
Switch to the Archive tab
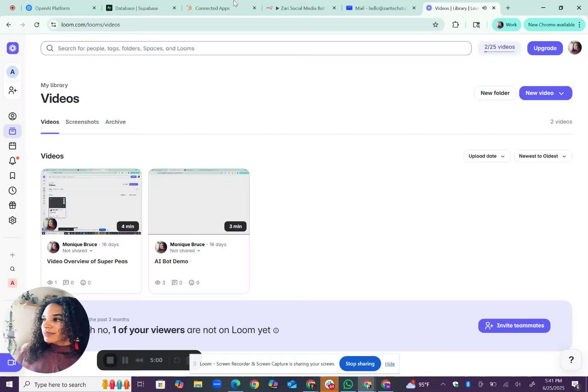(x=115, y=122)
